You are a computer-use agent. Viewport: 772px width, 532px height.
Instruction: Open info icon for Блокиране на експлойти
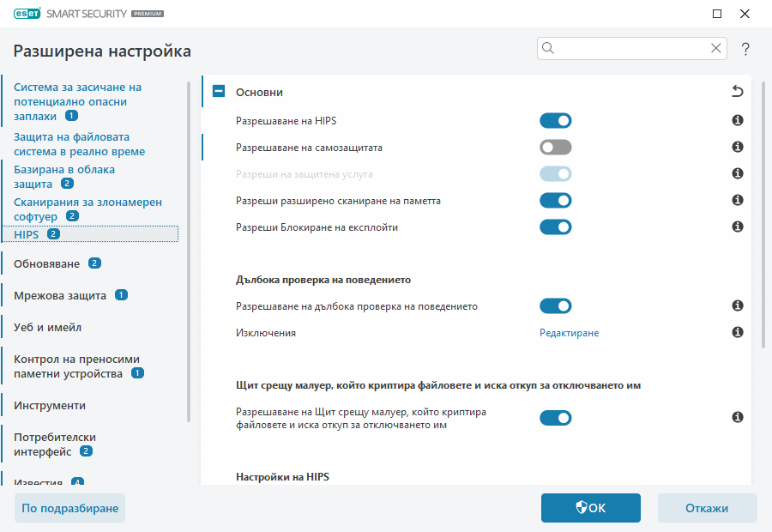pos(737,227)
